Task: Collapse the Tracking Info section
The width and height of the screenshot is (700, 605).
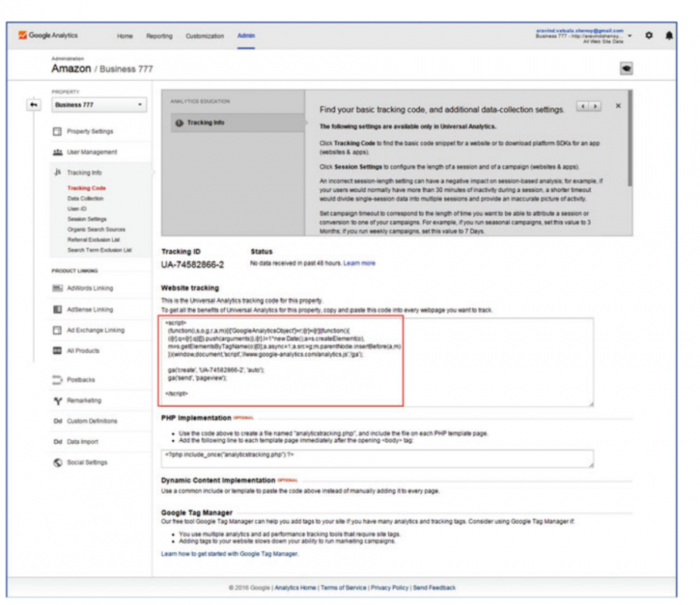Action: pos(84,172)
